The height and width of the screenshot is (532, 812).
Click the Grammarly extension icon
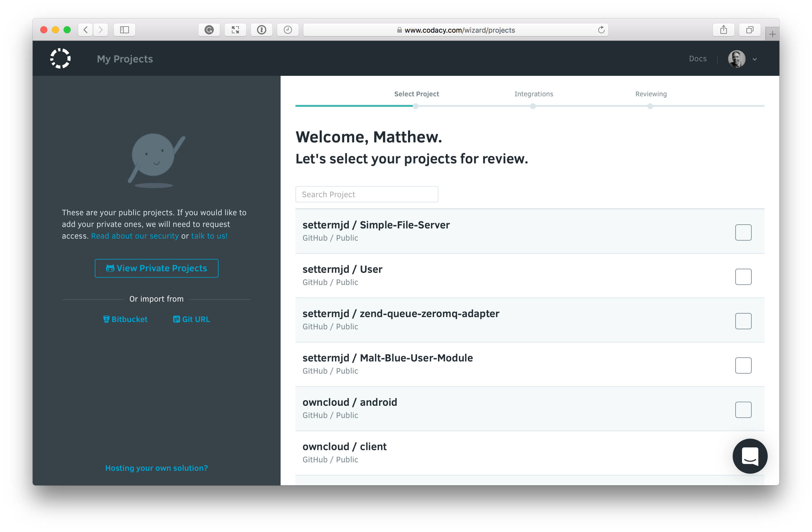[x=209, y=30]
